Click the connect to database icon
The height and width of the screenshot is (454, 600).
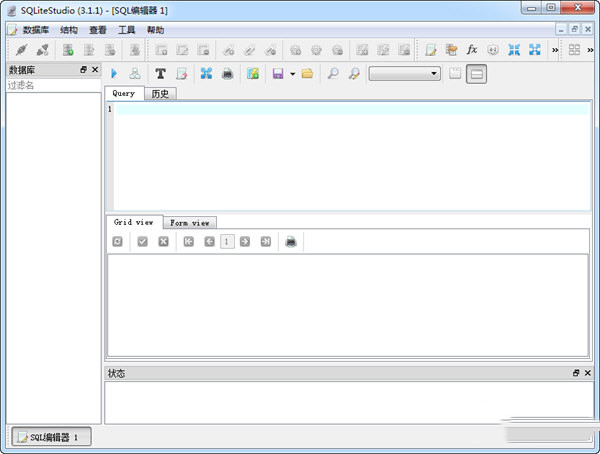[22, 50]
